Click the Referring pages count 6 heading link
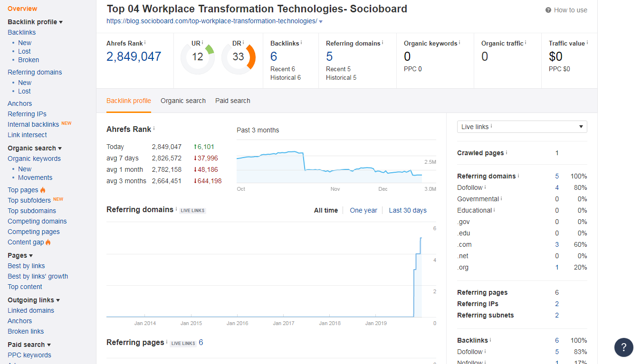Image resolution: width=641 pixels, height=364 pixels. pyautogui.click(x=201, y=342)
